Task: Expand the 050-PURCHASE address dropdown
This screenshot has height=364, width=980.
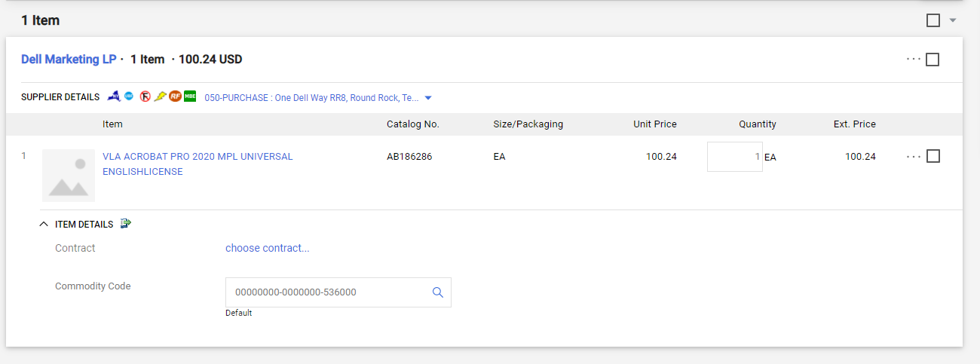Action: (428, 98)
